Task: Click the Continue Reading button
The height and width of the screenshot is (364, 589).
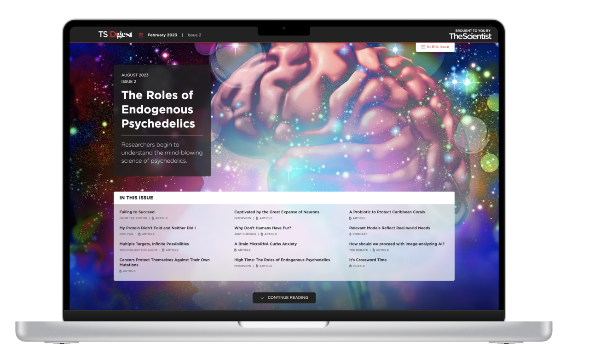Action: point(284,298)
